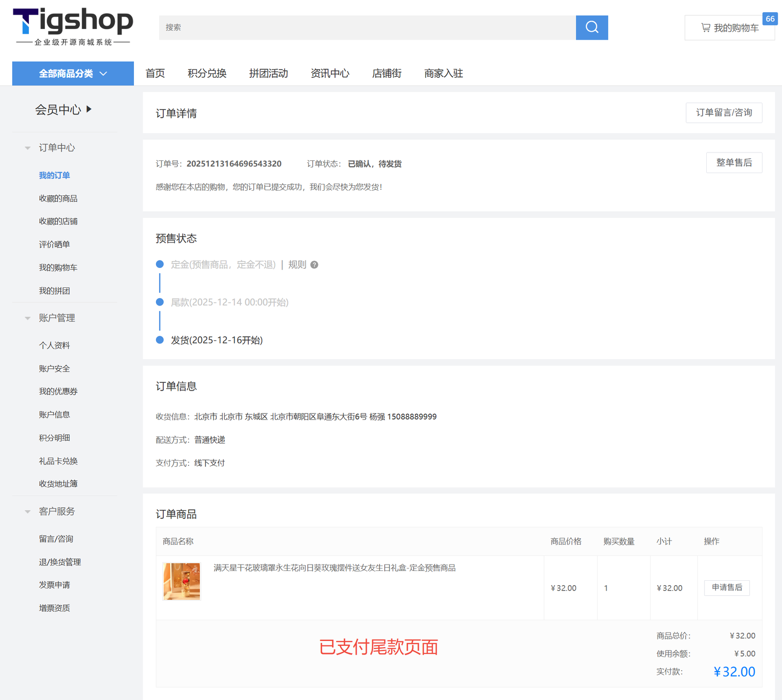Go to the 积分兑换 nav tab
The width and height of the screenshot is (782, 700).
point(207,73)
